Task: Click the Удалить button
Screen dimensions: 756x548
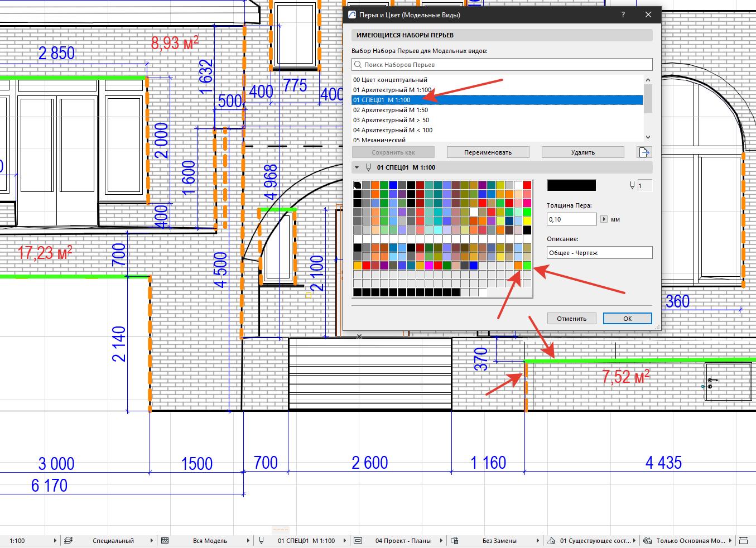Action: click(582, 152)
